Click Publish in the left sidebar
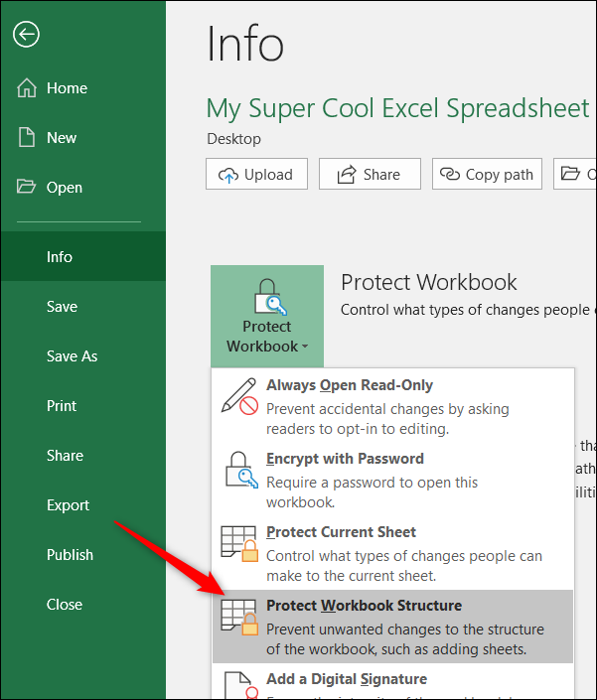This screenshot has width=597, height=700. click(70, 555)
